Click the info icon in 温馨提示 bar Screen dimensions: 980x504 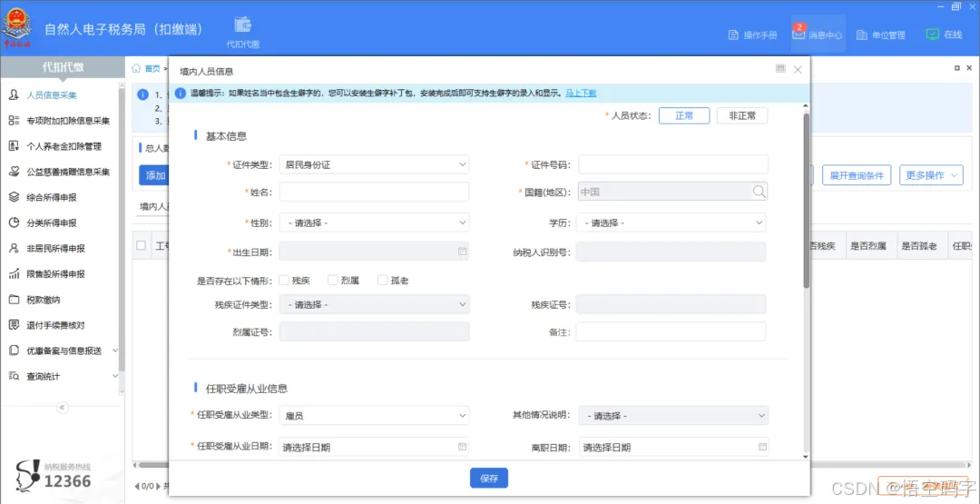coord(180,94)
